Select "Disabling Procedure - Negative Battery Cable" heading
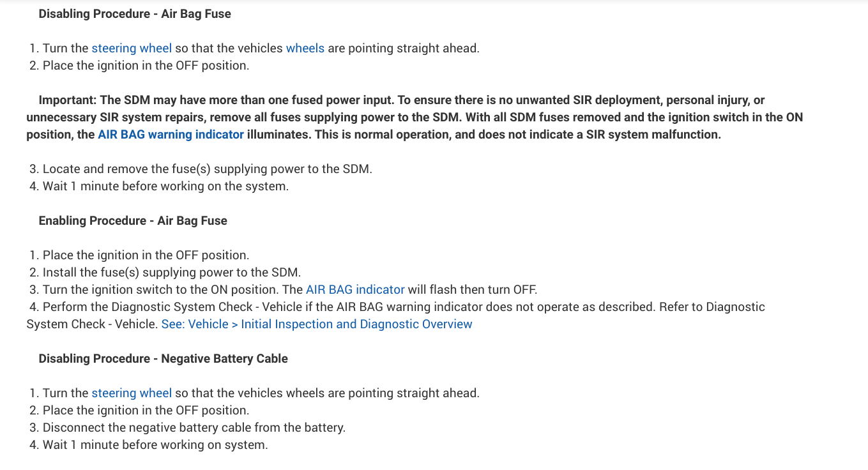The height and width of the screenshot is (470, 868). pos(163,358)
